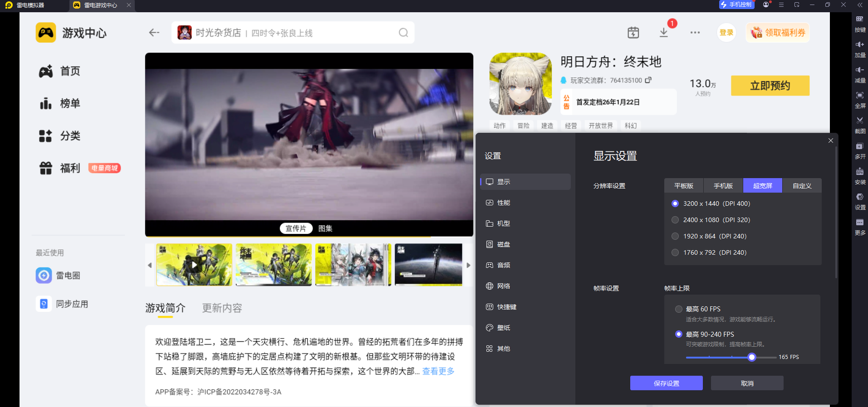Switch to the 性能 settings tab
The image size is (868, 407).
(x=503, y=203)
